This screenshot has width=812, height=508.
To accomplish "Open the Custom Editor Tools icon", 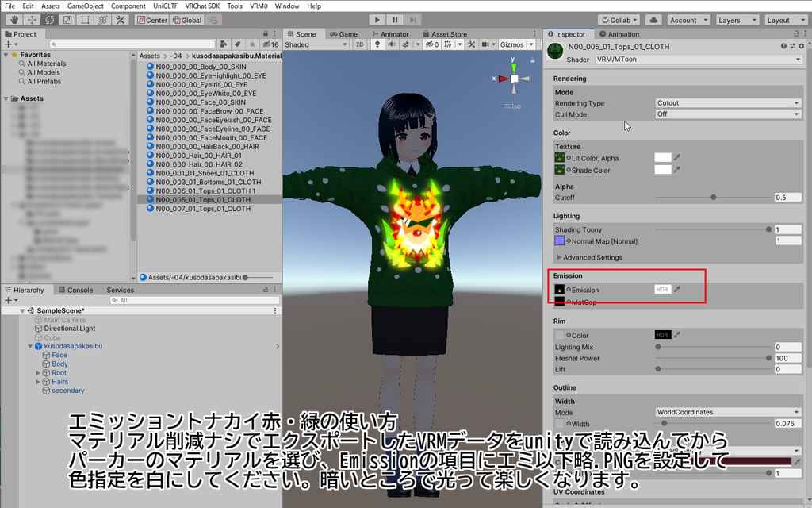I will pos(120,20).
